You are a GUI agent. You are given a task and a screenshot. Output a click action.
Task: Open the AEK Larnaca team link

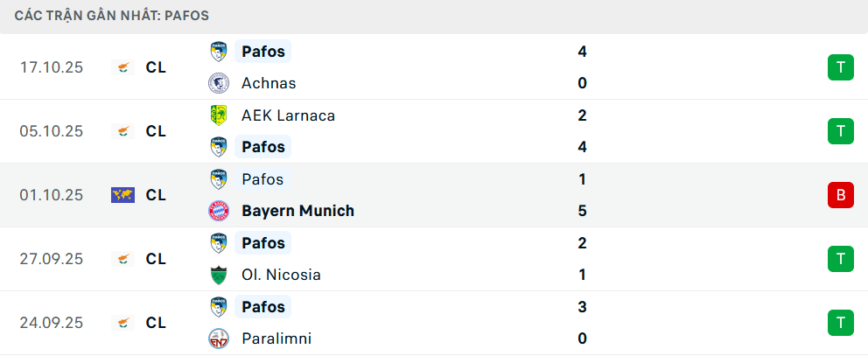(x=288, y=115)
